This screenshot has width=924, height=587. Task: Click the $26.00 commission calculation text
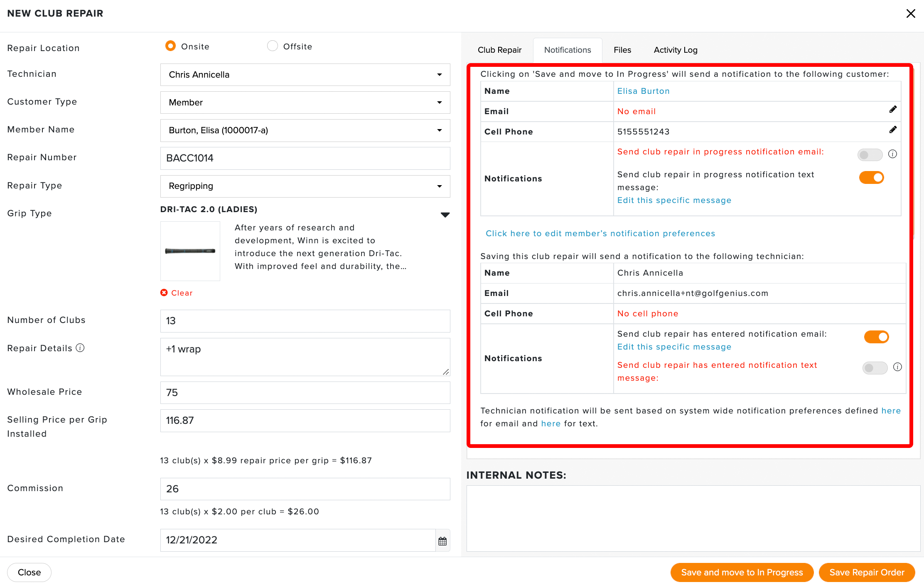240,511
